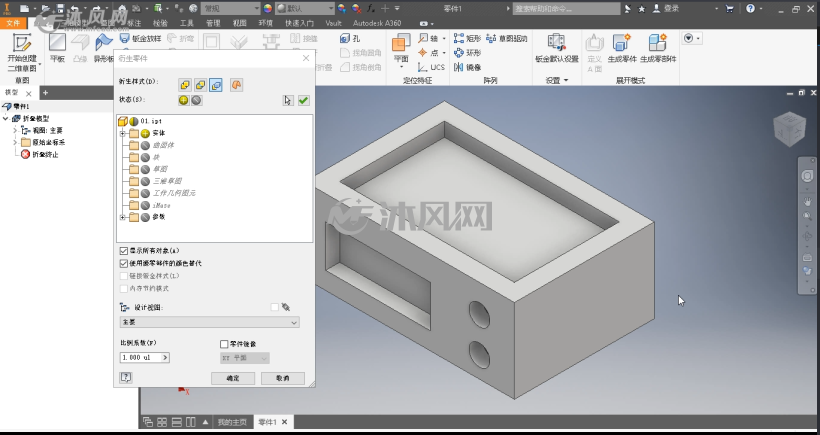Click the fx parameters icon in top toolbar
The image size is (820, 435).
(x=371, y=8)
